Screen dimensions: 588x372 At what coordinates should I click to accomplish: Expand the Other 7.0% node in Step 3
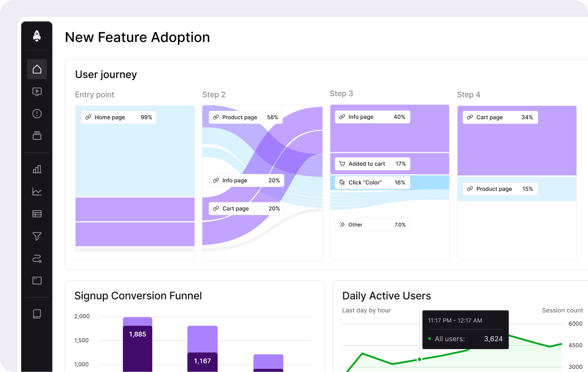click(x=372, y=224)
